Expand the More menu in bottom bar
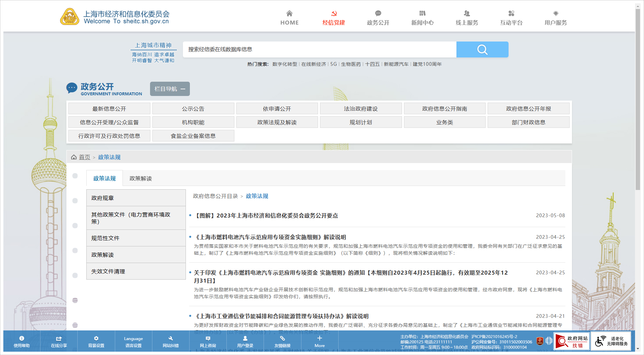 (x=319, y=341)
